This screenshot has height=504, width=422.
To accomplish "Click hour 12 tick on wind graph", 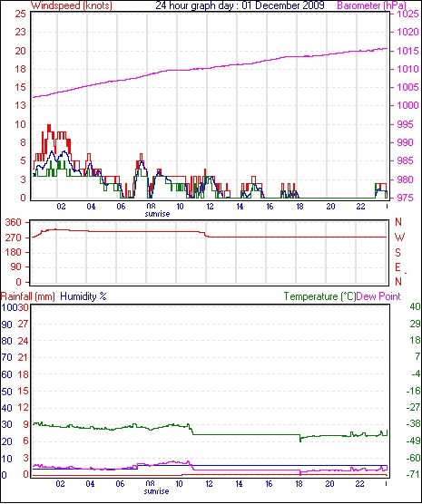I will coord(210,207).
